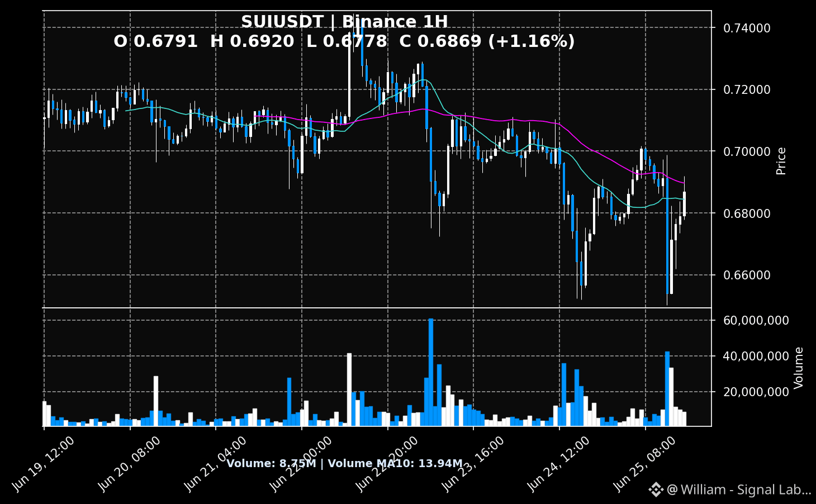Click the 0.72000 price axis label

click(747, 89)
